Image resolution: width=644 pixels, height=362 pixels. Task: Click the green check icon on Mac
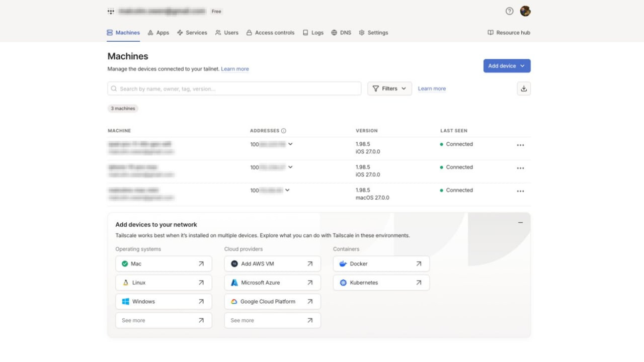coord(125,263)
